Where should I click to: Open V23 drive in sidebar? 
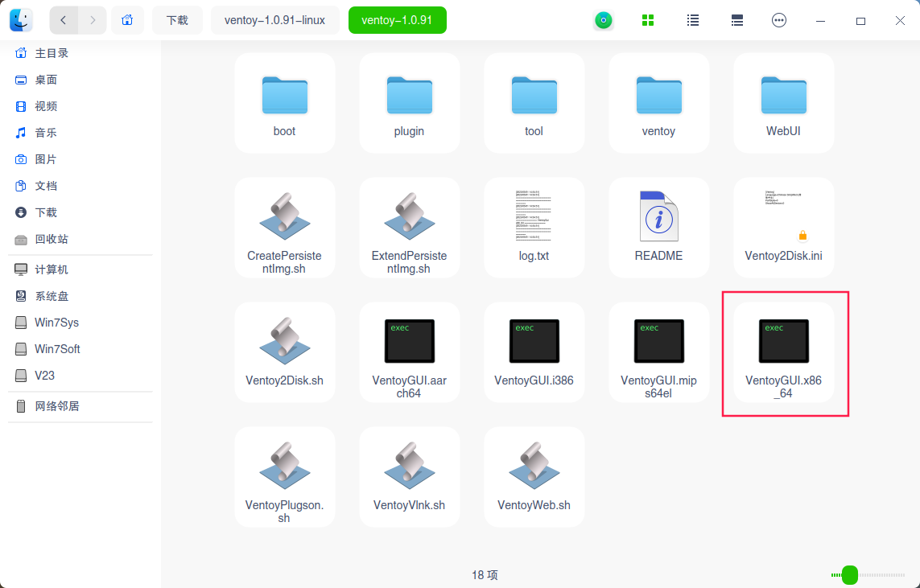[x=80, y=375]
